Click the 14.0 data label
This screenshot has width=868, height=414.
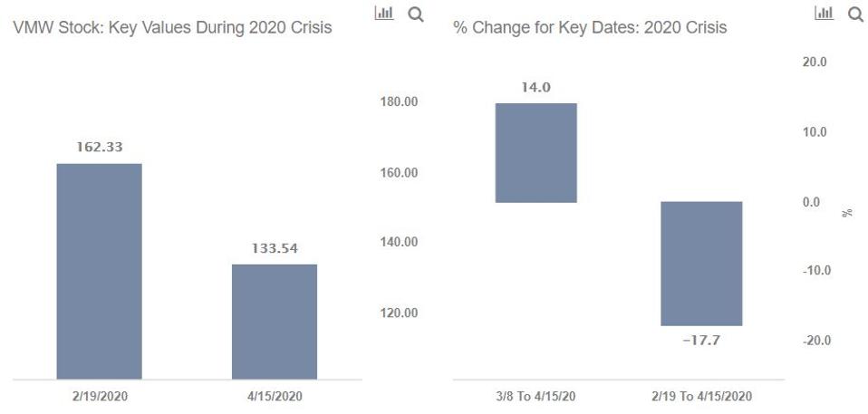pos(535,88)
